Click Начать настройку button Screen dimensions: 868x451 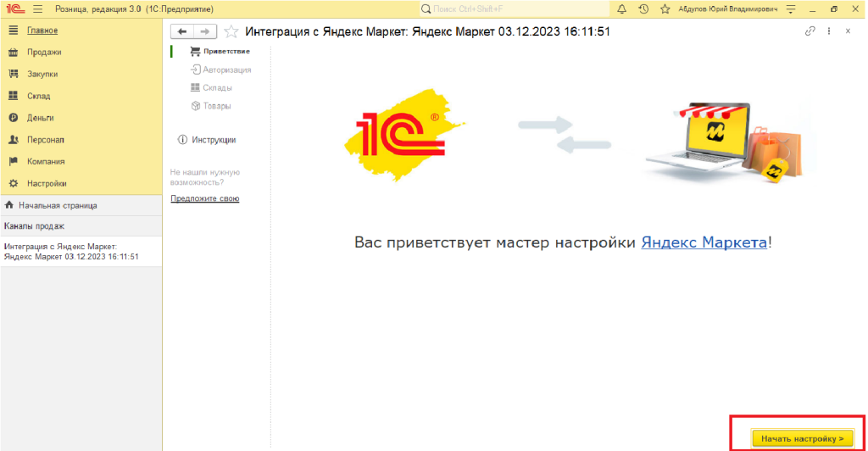click(802, 439)
